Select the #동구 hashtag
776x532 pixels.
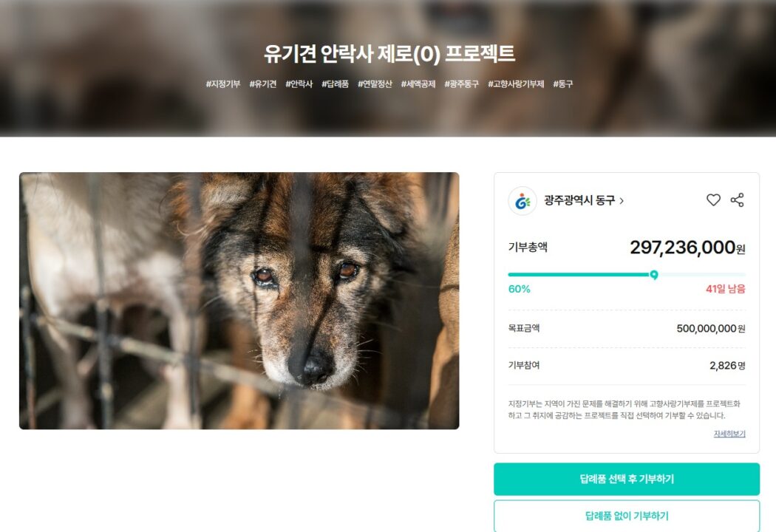[562, 84]
